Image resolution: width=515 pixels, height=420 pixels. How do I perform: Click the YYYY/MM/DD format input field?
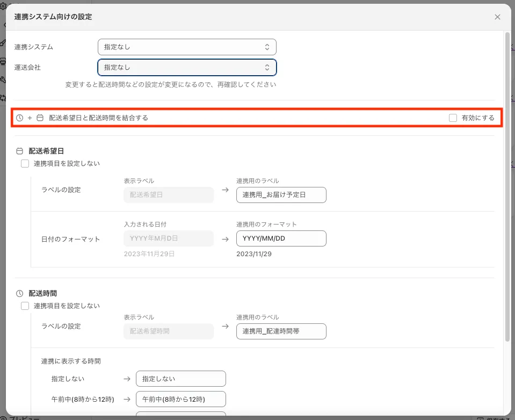point(281,238)
